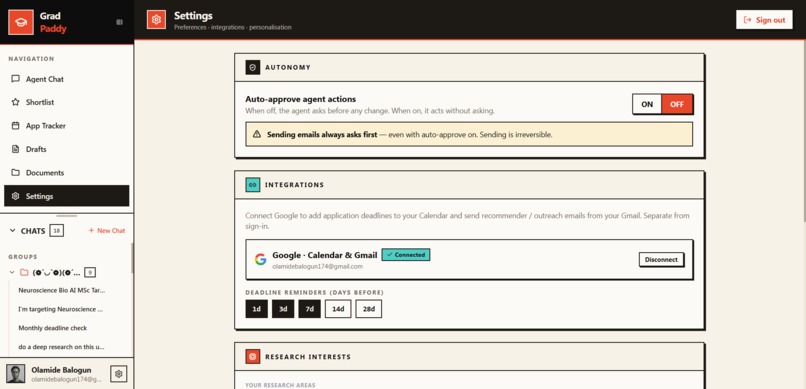
Task: Disconnect Google Calendar & Gmail
Action: [661, 260]
